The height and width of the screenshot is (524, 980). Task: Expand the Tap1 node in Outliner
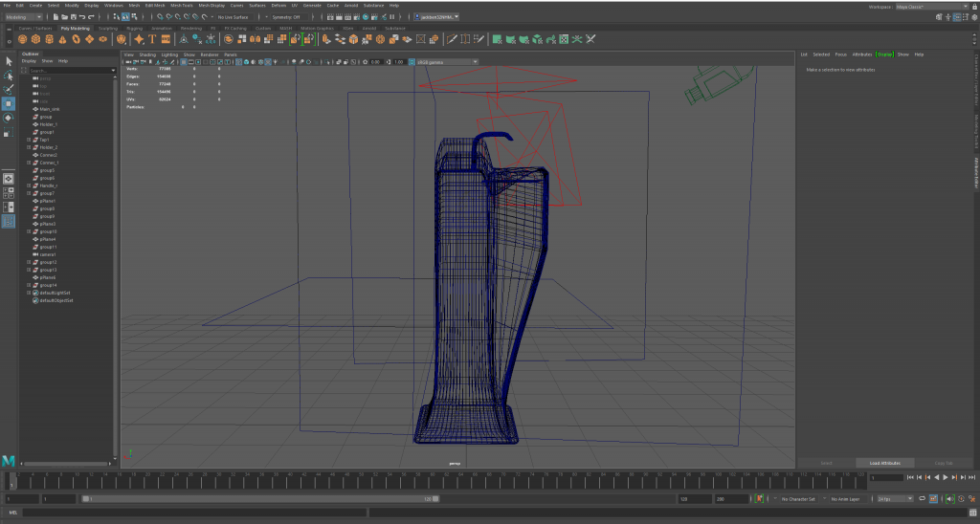click(x=29, y=140)
